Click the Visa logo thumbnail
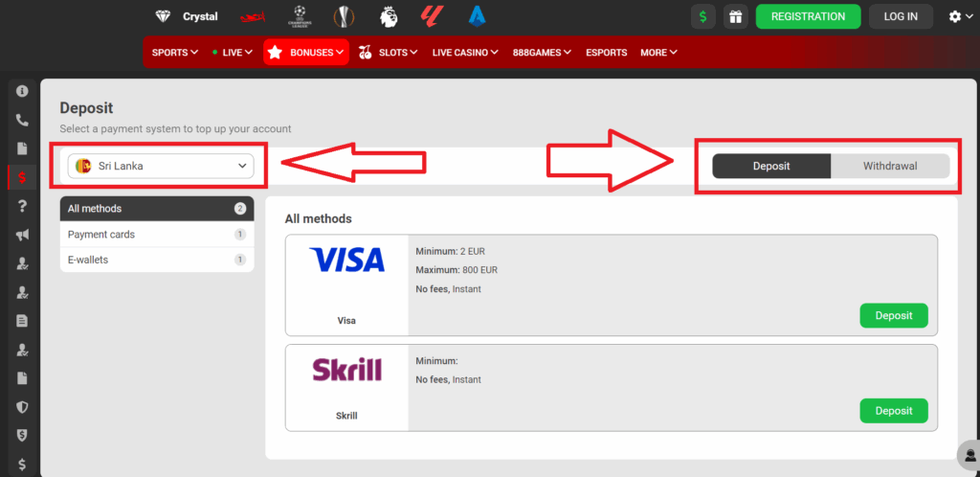Image resolution: width=980 pixels, height=477 pixels. click(346, 260)
